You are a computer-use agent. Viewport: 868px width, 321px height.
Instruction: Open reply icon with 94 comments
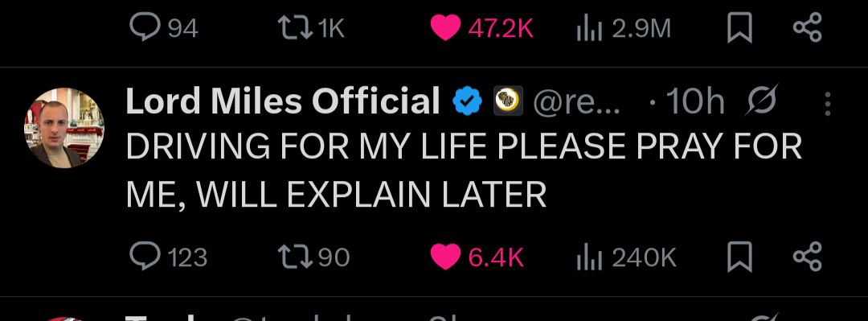coord(164,27)
